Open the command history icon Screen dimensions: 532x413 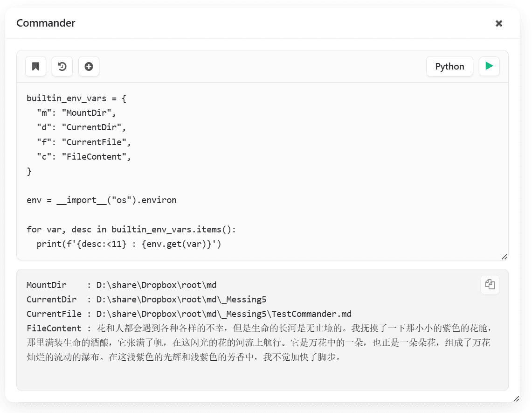click(62, 66)
